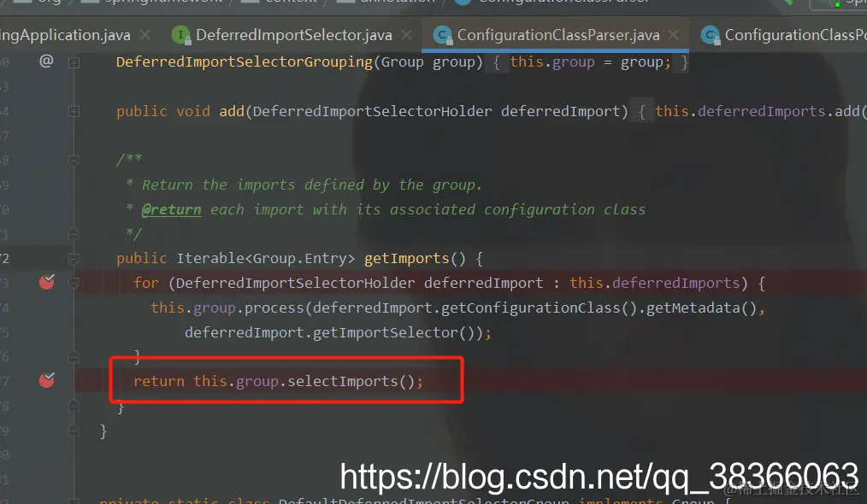Click the @return Javadoc tag
The height and width of the screenshot is (504, 867).
coord(171,210)
